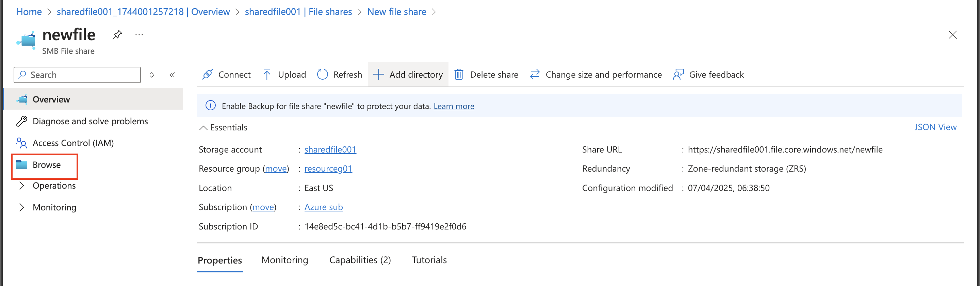The height and width of the screenshot is (286, 980).
Task: Click the Diagnose and solve problems wrench icon
Action: [x=22, y=121]
